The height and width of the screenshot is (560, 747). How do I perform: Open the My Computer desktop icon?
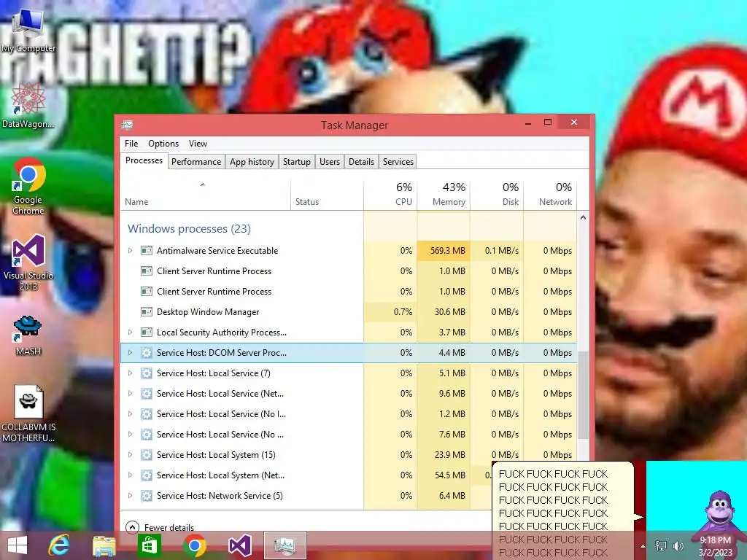pyautogui.click(x=28, y=31)
